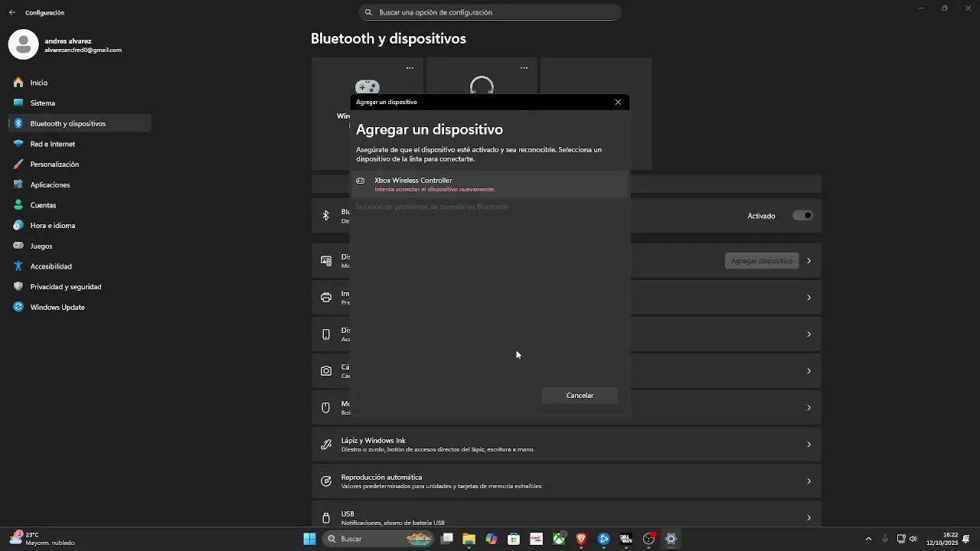Viewport: 980px width, 551px height.
Task: Open Copilot from the taskbar
Action: point(492,539)
